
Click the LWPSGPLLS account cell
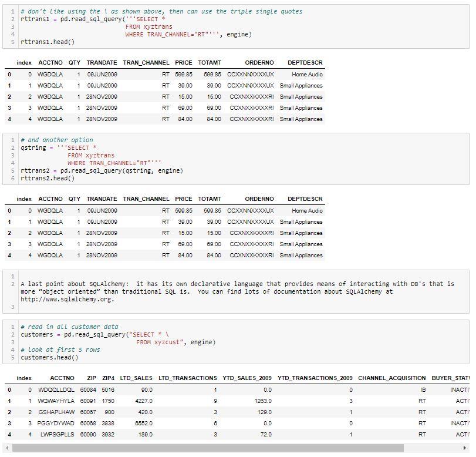point(58,435)
